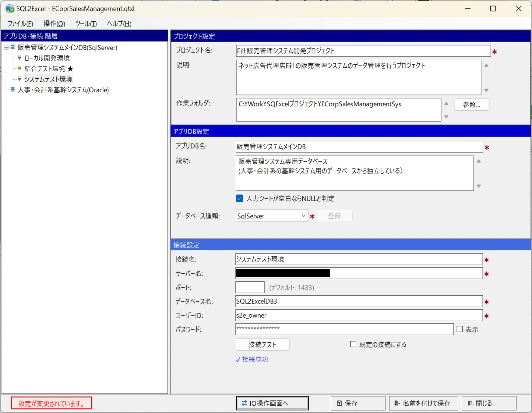
Task: Click the 接続名 field システムテスト環境
Action: [x=359, y=259]
